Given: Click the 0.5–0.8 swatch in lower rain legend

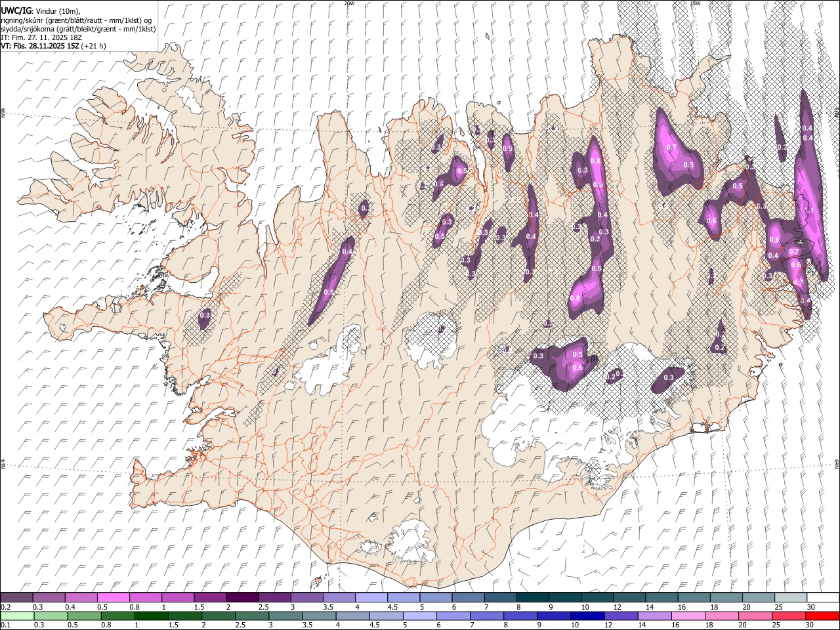Looking at the screenshot, I should (85, 616).
